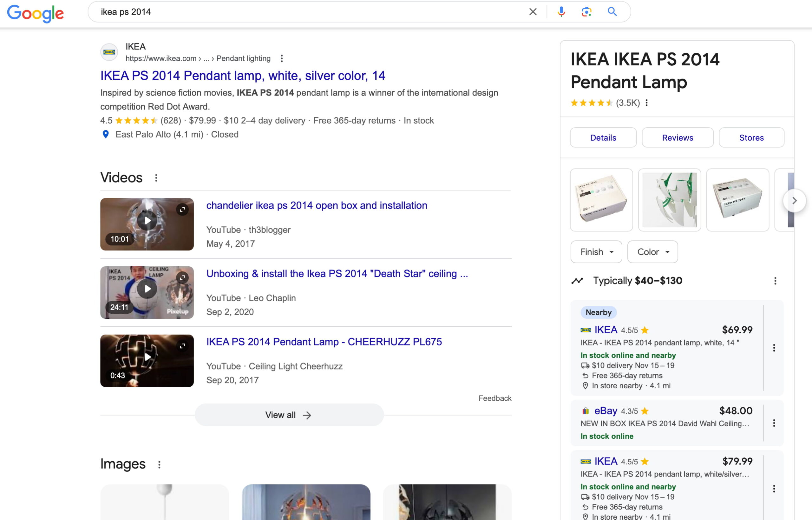Viewport: 812px width, 520px height.
Task: Play the th3blogger chandelier video
Action: pos(147,221)
